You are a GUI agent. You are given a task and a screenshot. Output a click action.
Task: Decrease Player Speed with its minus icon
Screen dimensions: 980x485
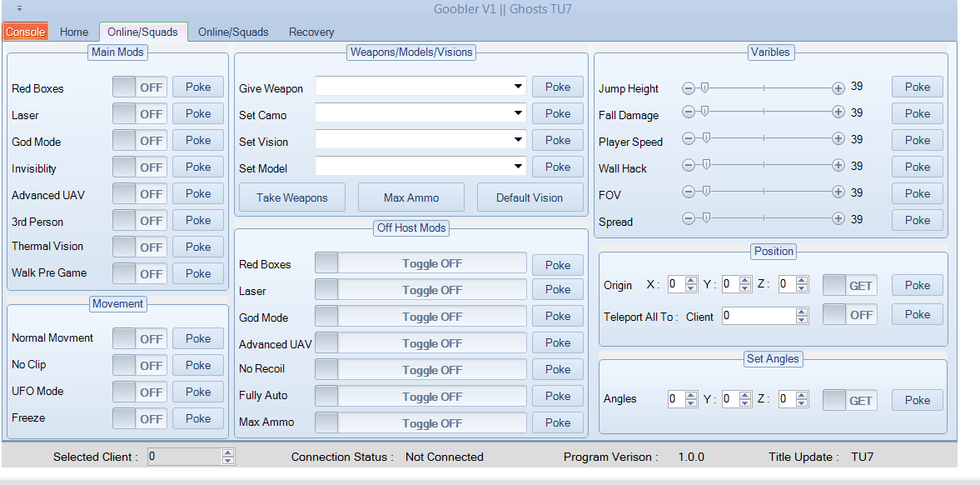pos(688,138)
